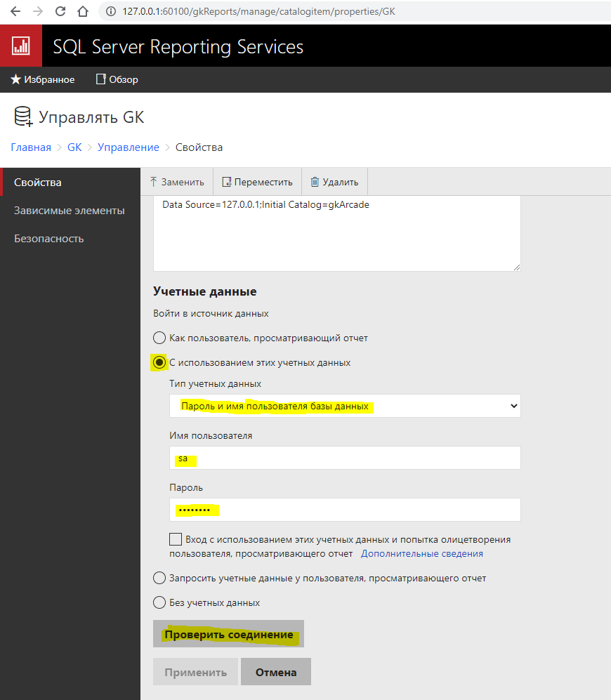This screenshot has width=611, height=700.
Task: Reload the page with the refresh icon
Action: (x=60, y=11)
